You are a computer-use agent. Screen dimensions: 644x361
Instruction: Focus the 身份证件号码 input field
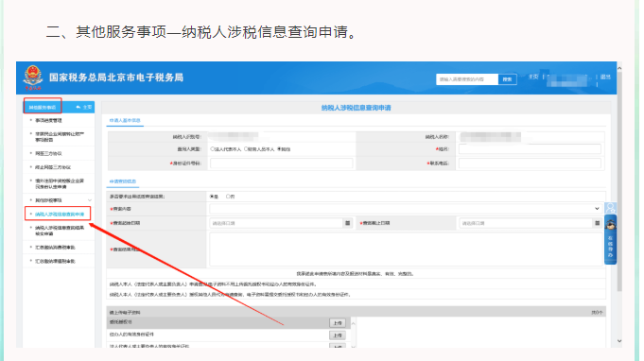282,163
